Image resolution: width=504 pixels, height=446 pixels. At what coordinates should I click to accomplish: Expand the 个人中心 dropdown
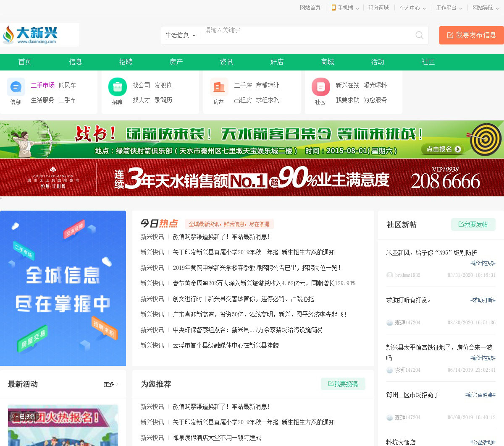[x=424, y=8]
